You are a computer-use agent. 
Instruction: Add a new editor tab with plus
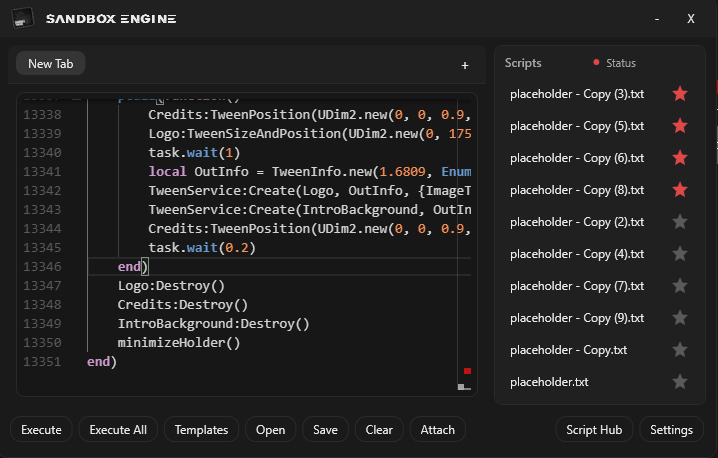465,65
